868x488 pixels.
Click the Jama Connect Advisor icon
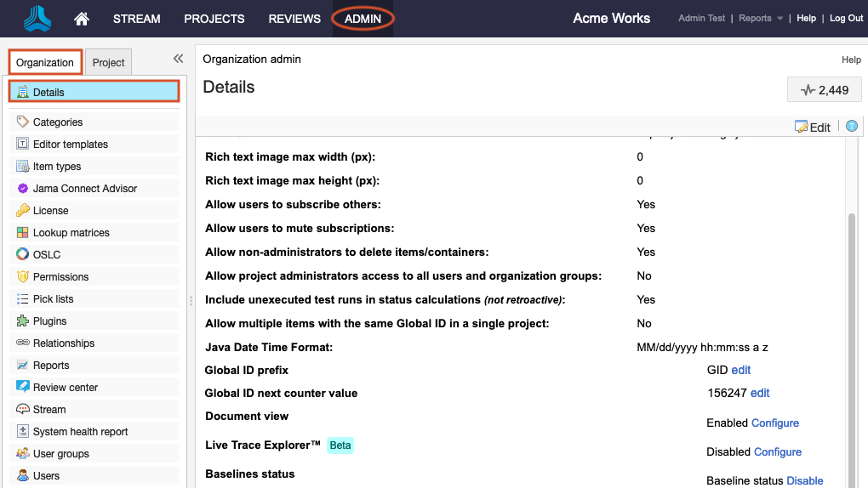coord(23,188)
